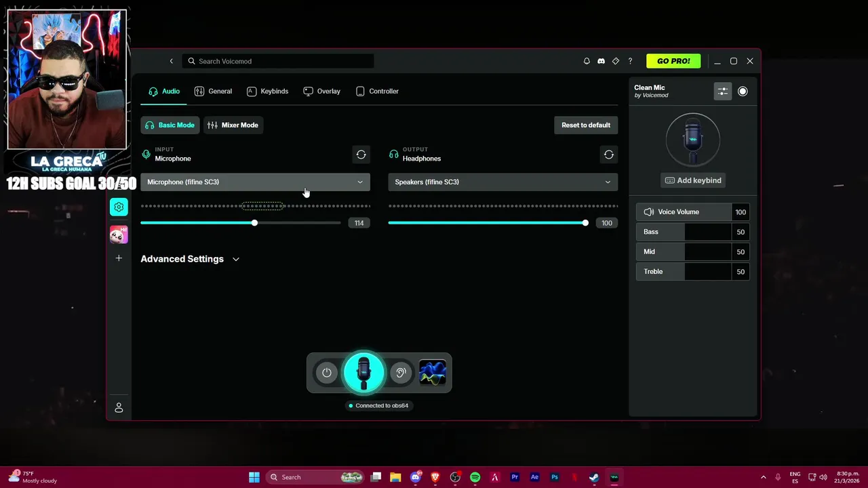Screen dimensions: 868x488
Task: Switch to the Keybinds tab
Action: point(267,91)
